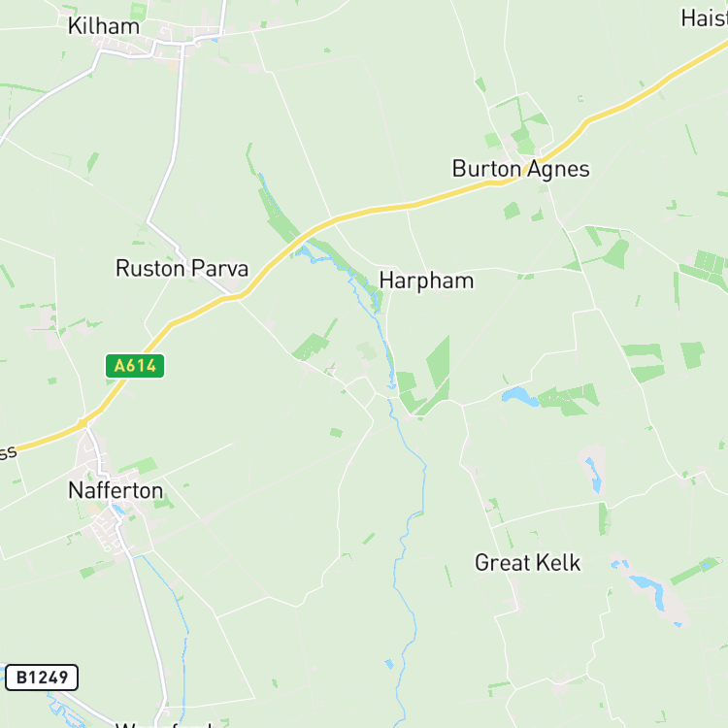Click the small pond north of Great Kelk
Screen dimensions: 728x728
pos(594,475)
